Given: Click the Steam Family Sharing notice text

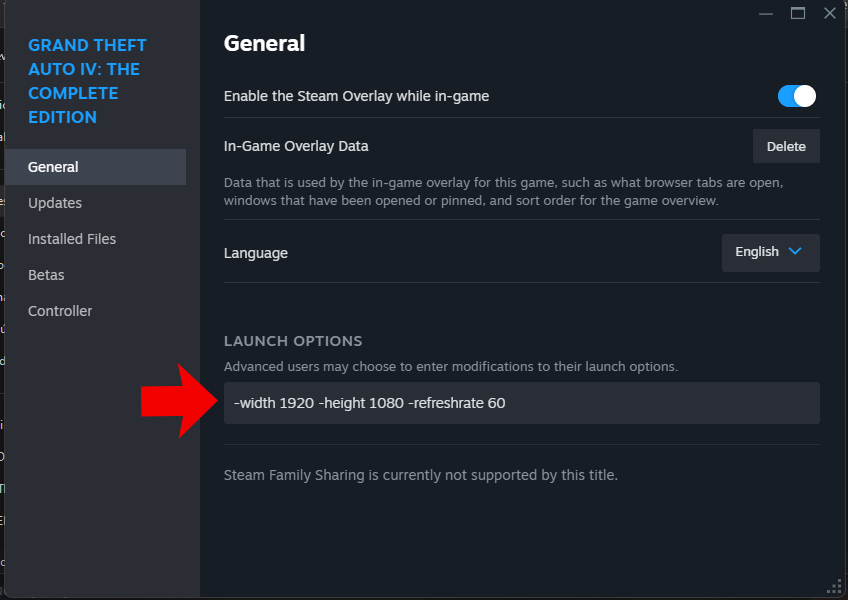Looking at the screenshot, I should [420, 475].
